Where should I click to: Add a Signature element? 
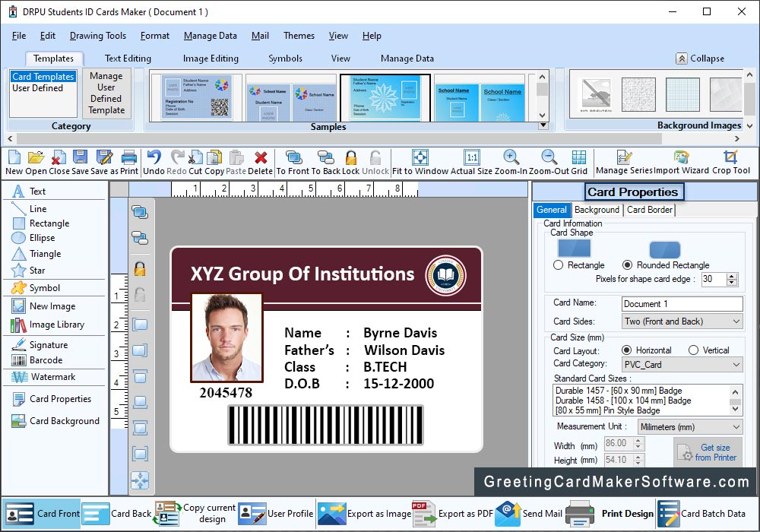[x=40, y=345]
